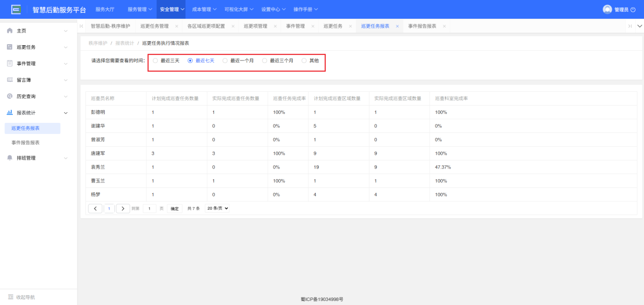Close the 巡更任务 tab
The image size is (644, 305).
tap(350, 26)
